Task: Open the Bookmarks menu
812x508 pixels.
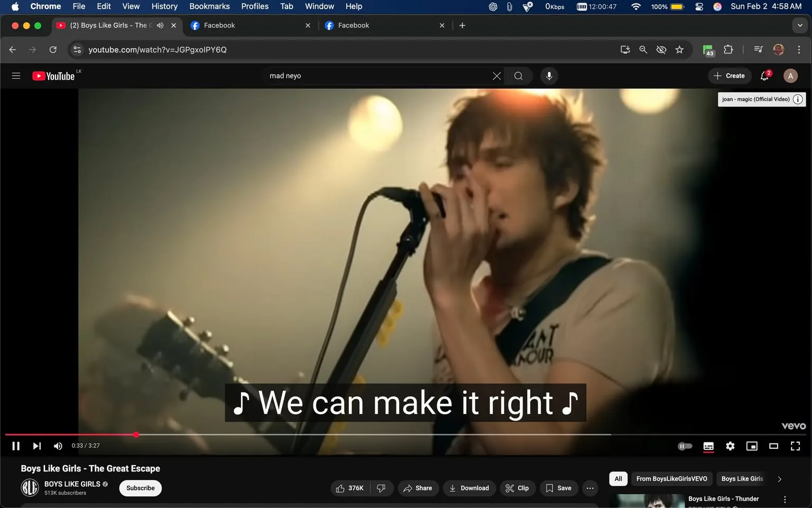Action: (209, 6)
